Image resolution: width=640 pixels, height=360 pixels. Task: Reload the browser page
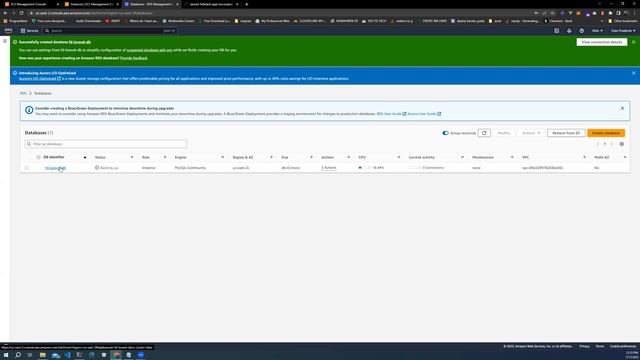coord(21,13)
